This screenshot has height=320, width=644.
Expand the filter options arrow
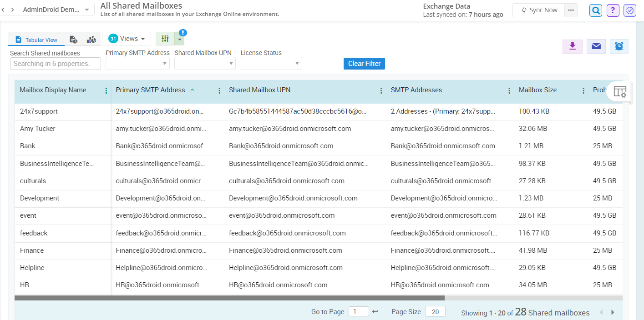(x=180, y=40)
